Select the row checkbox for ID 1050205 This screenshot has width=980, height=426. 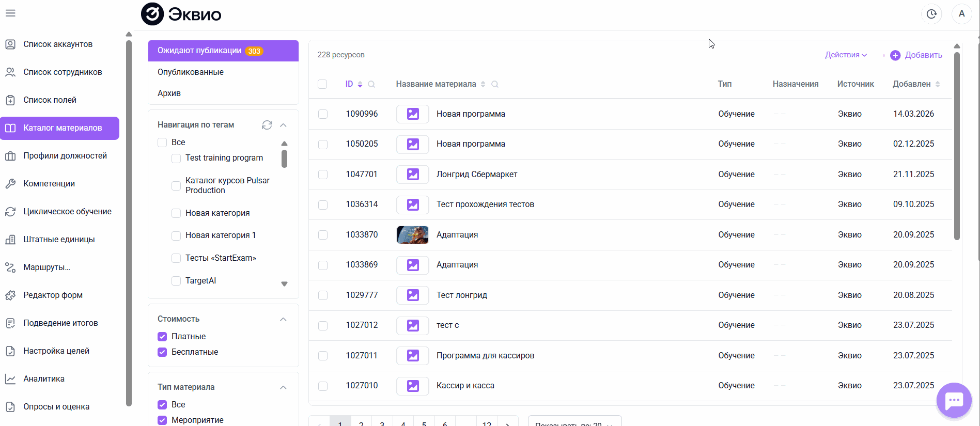(323, 145)
